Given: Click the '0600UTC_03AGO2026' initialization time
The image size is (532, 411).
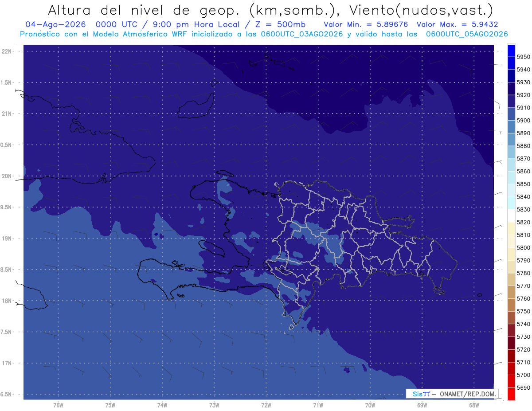Looking at the screenshot, I should [301, 34].
